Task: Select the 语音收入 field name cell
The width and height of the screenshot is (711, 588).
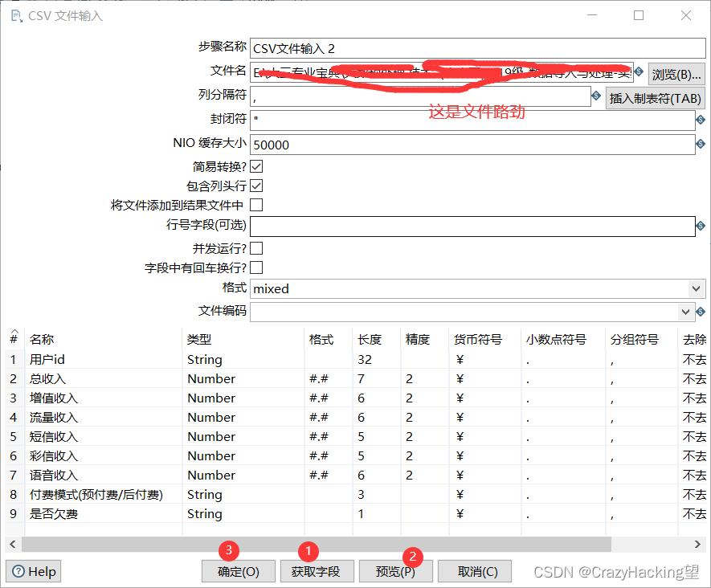Action: click(104, 475)
